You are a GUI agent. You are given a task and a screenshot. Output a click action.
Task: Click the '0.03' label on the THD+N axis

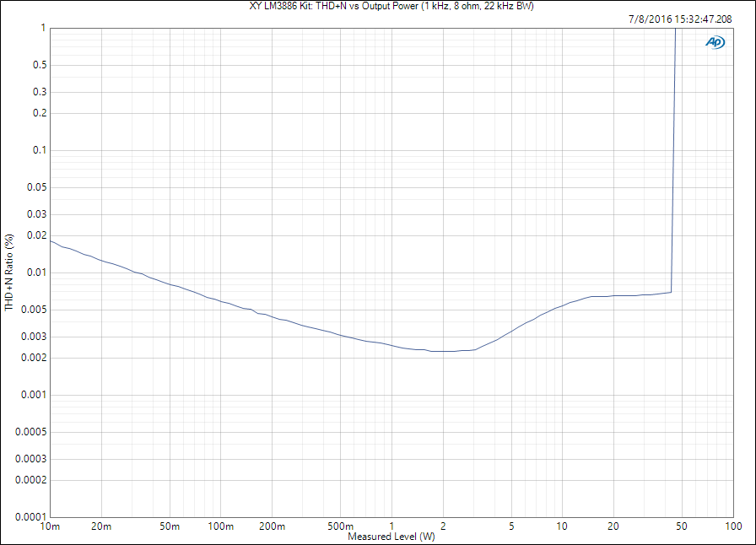point(37,214)
